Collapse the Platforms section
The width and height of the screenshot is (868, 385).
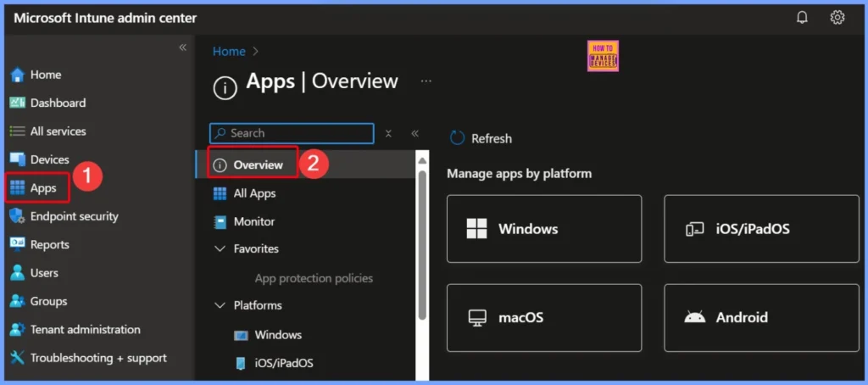coord(220,305)
